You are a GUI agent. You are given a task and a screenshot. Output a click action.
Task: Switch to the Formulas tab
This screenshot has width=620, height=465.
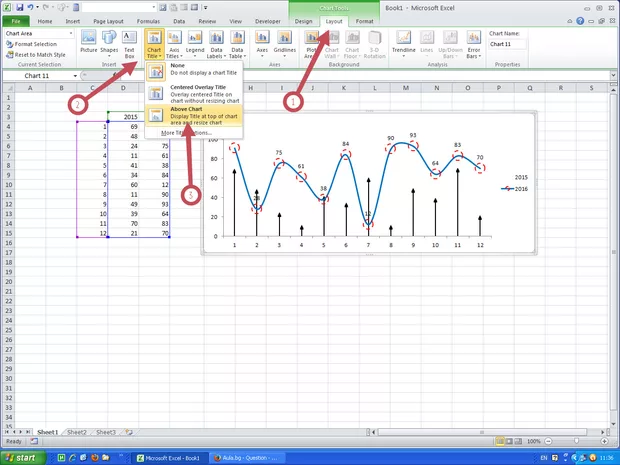pyautogui.click(x=148, y=21)
